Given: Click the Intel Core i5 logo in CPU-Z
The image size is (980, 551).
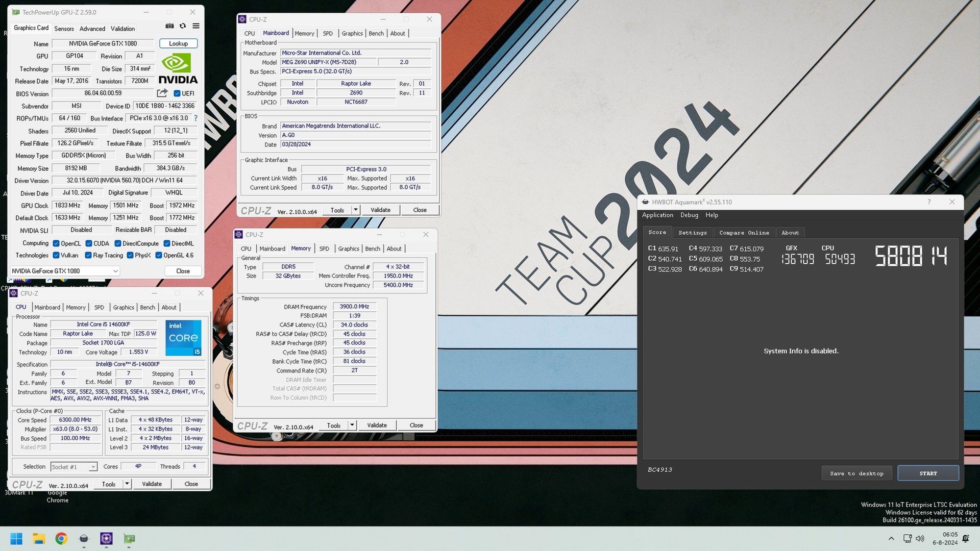Looking at the screenshot, I should coord(183,338).
